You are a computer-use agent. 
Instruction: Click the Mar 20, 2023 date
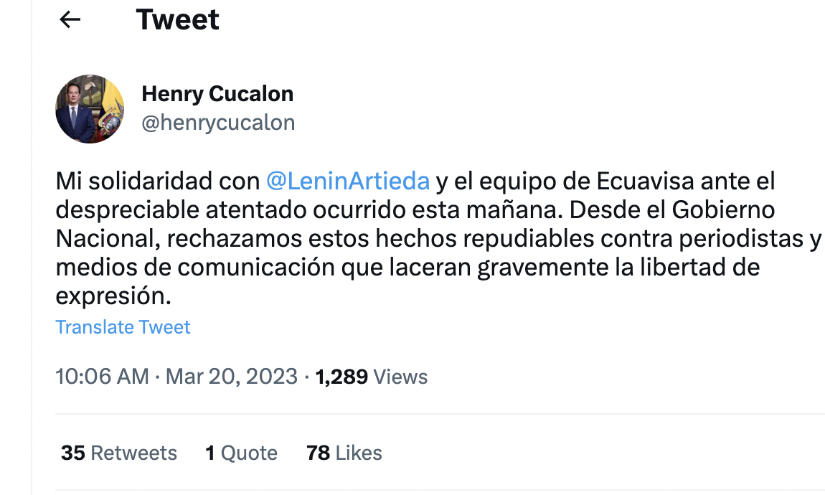[231, 377]
